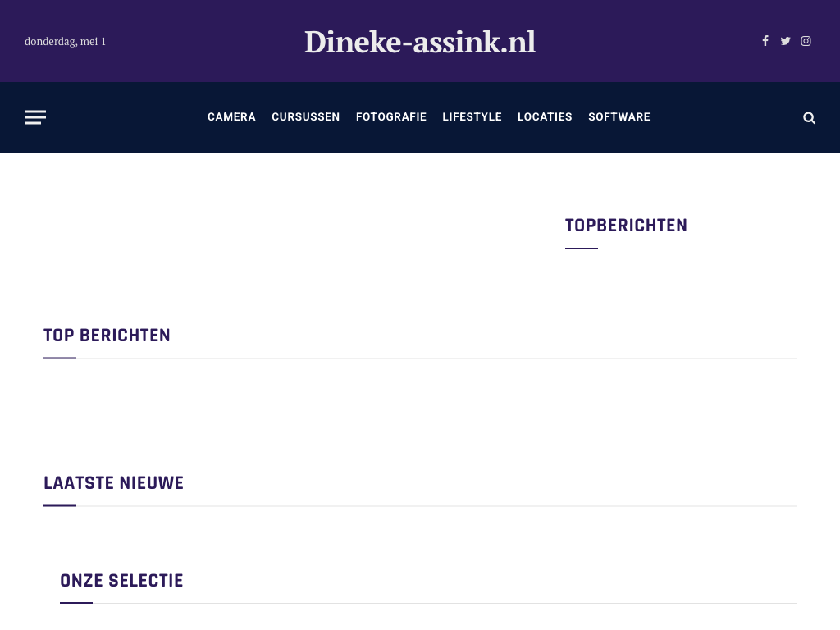Select Cursussen in the navigation bar
Viewport: 840px width, 630px height.
[305, 117]
